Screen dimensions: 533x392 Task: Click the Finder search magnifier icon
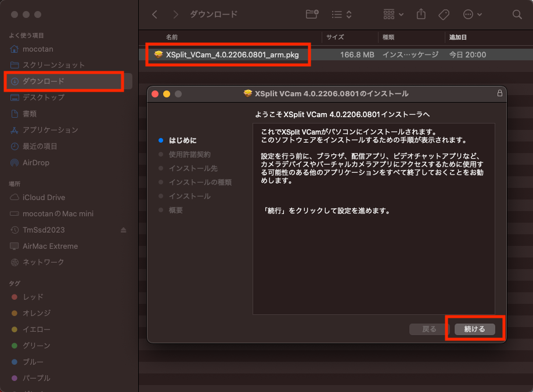[517, 14]
